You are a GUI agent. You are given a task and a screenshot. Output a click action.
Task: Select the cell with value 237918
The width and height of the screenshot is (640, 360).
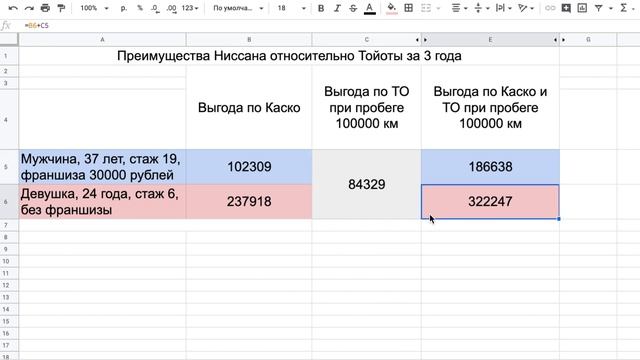249,202
